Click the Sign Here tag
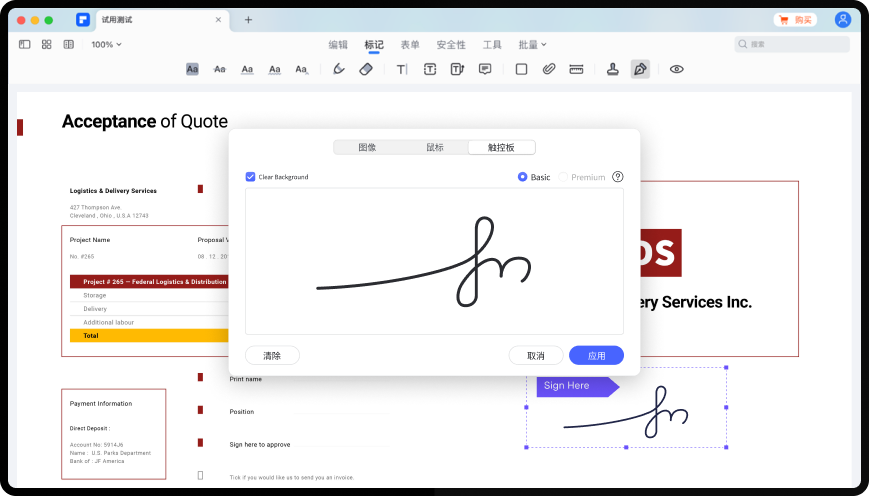The width and height of the screenshot is (869, 496). (577, 386)
